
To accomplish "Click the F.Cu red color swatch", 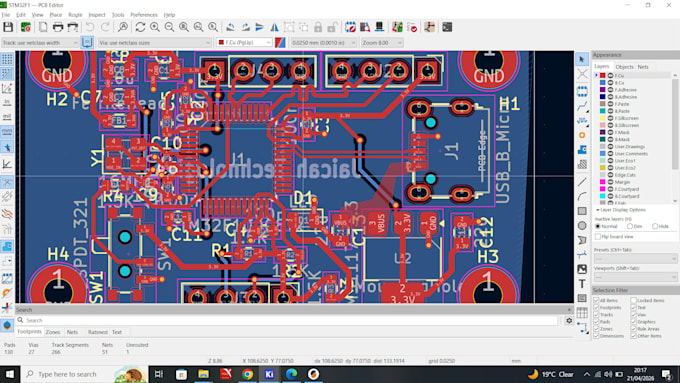I will pyautogui.click(x=603, y=75).
